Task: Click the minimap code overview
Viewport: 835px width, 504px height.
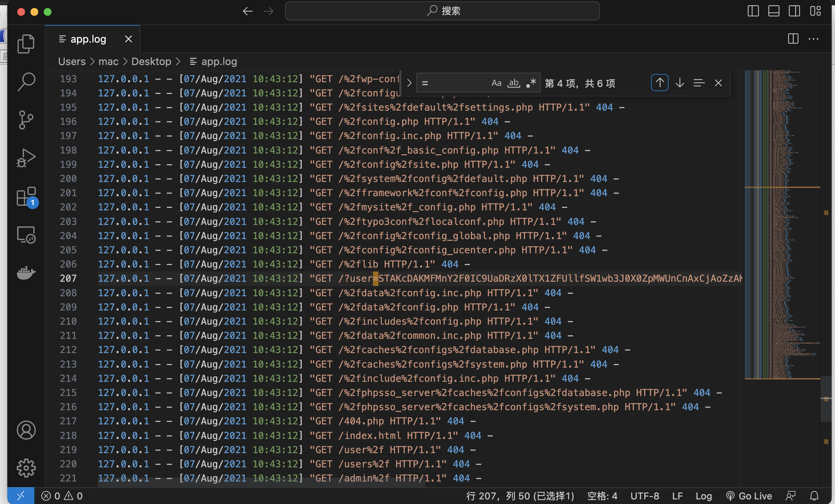Action: click(782, 224)
